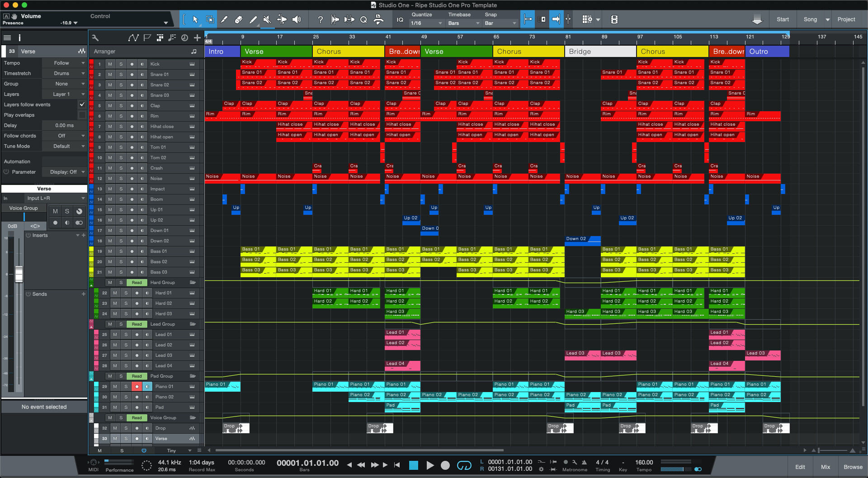Switch to the Start page

click(x=783, y=19)
